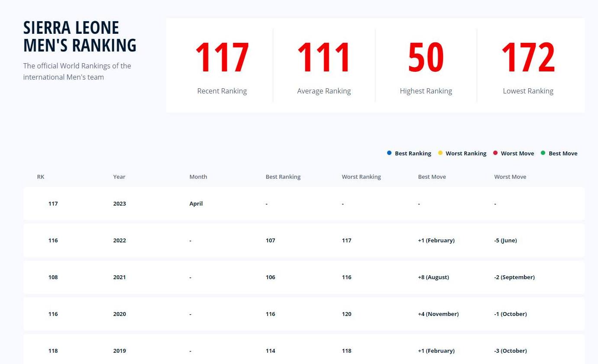Click the Year column header
This screenshot has width=598, height=364.
coord(119,177)
